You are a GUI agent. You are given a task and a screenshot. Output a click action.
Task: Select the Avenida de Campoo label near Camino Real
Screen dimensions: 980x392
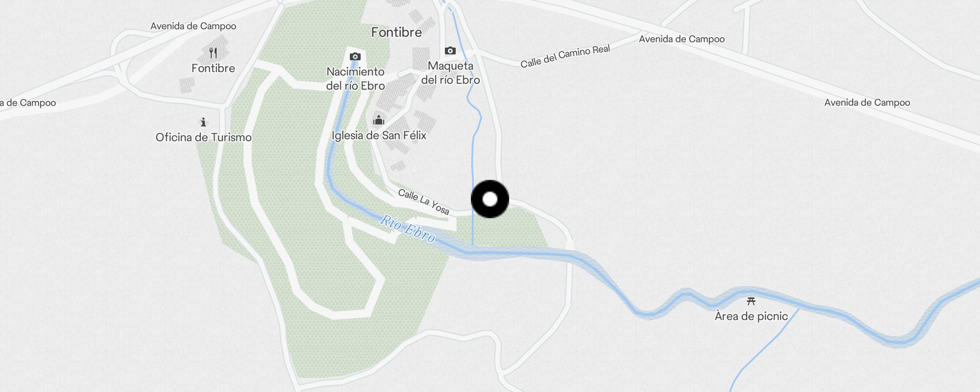click(x=682, y=39)
